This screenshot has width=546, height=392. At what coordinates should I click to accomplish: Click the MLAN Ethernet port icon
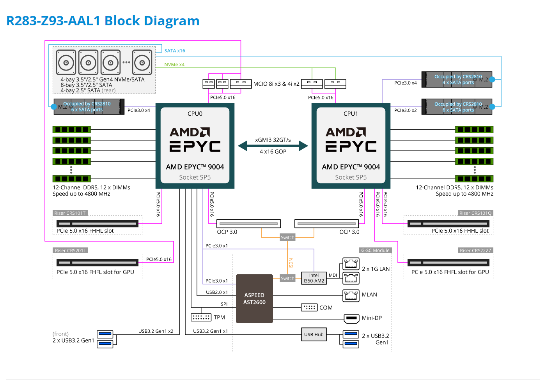[351, 296]
